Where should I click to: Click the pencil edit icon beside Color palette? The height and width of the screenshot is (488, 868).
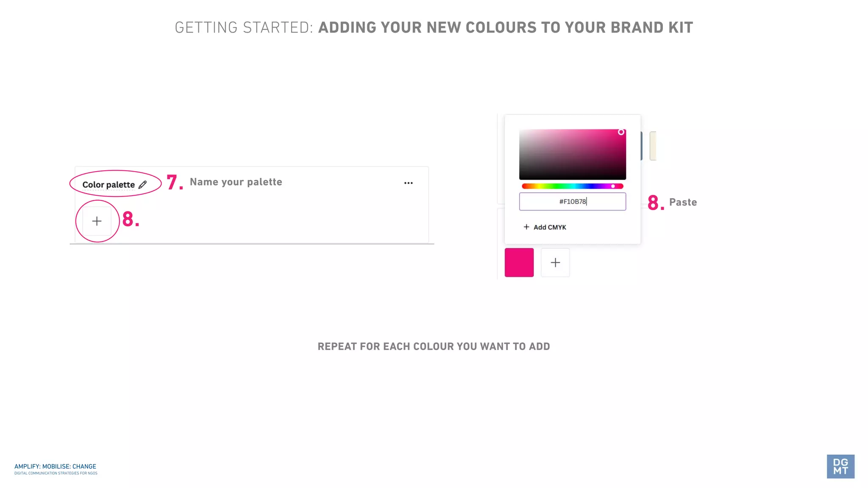pos(142,185)
